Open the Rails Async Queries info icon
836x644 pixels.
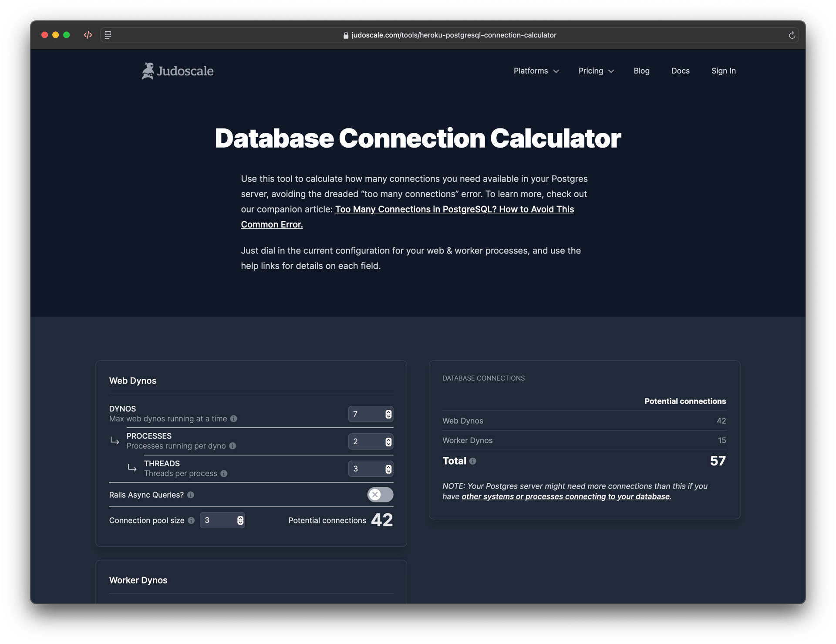(x=191, y=495)
